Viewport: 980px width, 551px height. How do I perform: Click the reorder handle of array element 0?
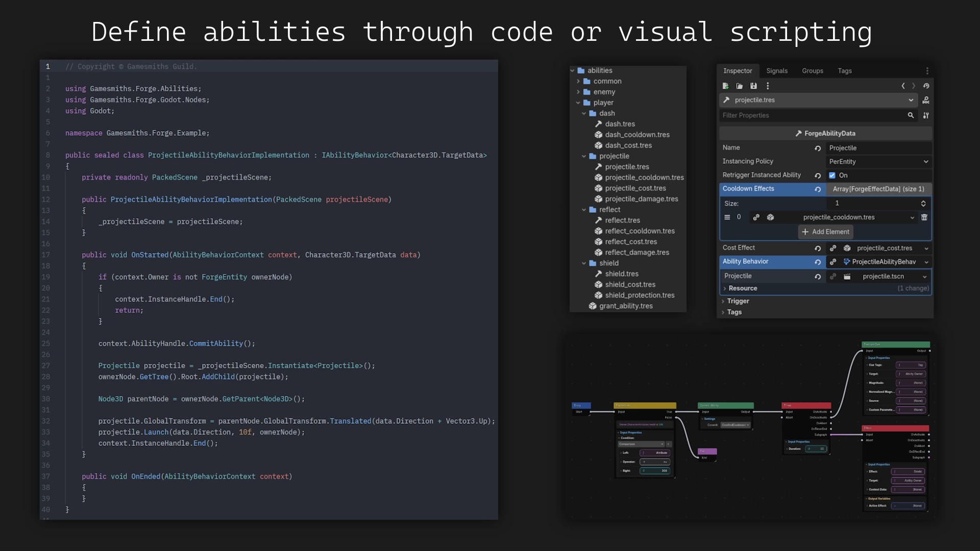[x=727, y=217]
